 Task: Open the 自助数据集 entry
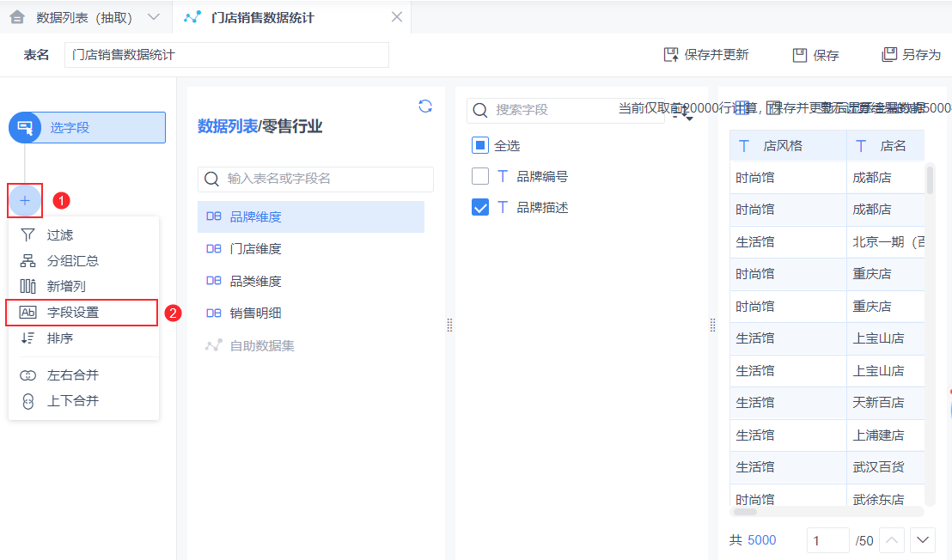pos(311,345)
